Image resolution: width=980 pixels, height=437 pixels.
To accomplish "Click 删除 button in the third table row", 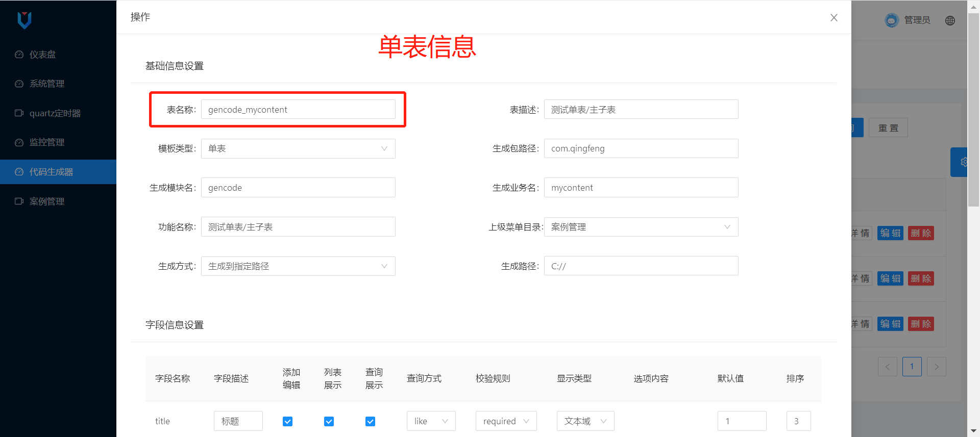I will 921,324.
